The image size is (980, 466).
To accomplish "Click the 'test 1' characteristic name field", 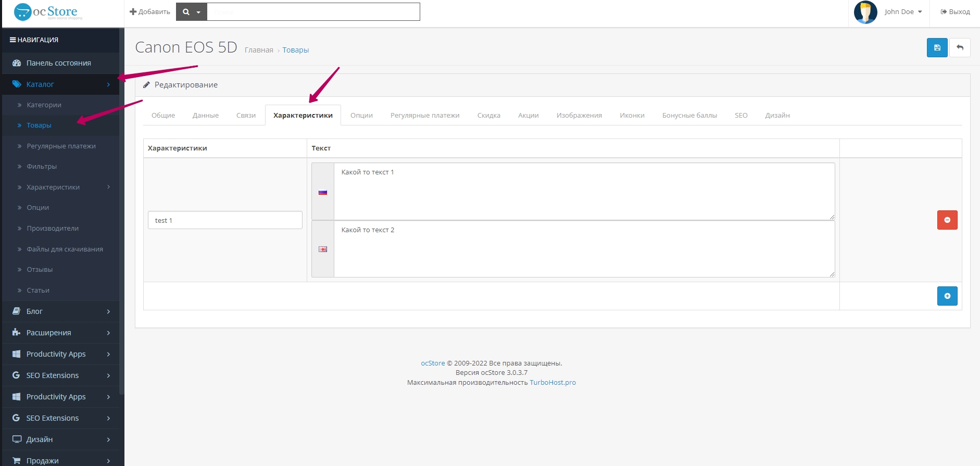I will (225, 220).
